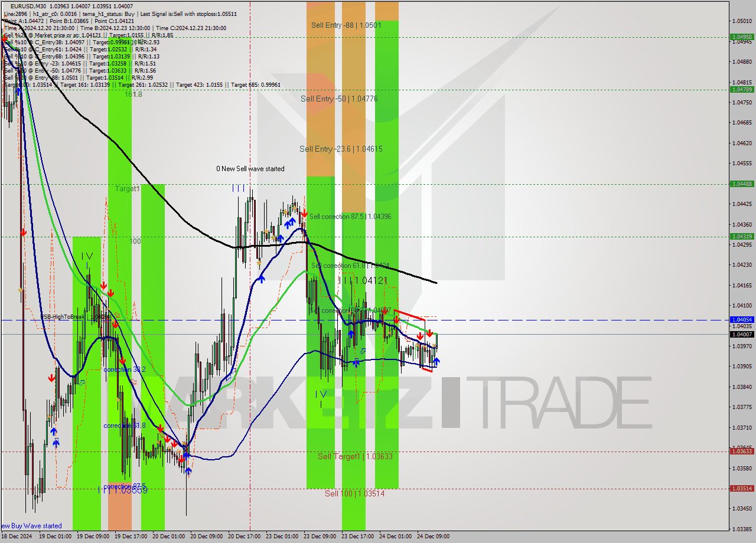Click the 1.05010 price scale value
This screenshot has width=756, height=543.
pos(742,21)
